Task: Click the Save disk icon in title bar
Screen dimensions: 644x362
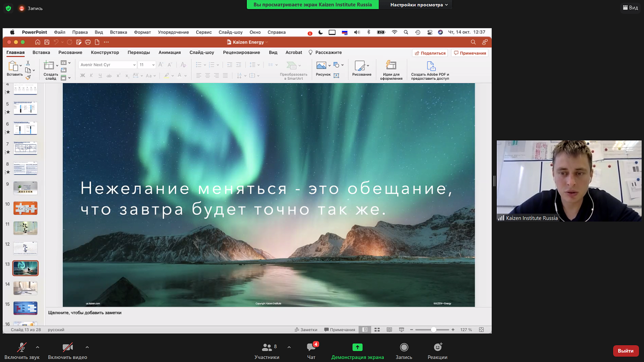Action: (47, 42)
